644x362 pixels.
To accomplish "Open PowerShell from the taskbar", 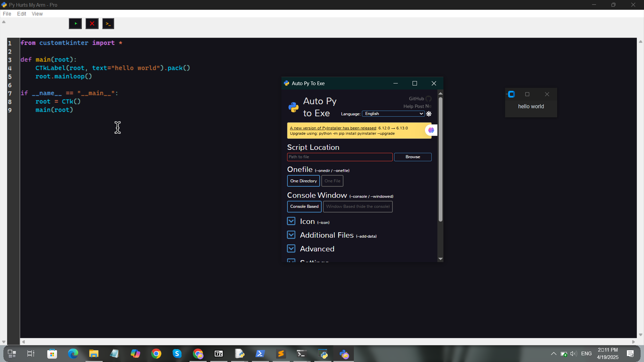I will (260, 354).
